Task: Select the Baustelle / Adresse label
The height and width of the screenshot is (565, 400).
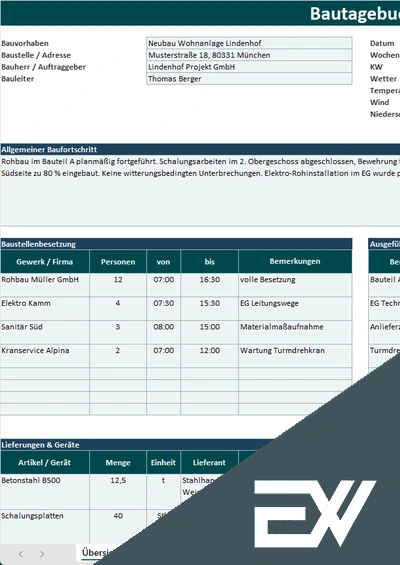Action: 36,55
